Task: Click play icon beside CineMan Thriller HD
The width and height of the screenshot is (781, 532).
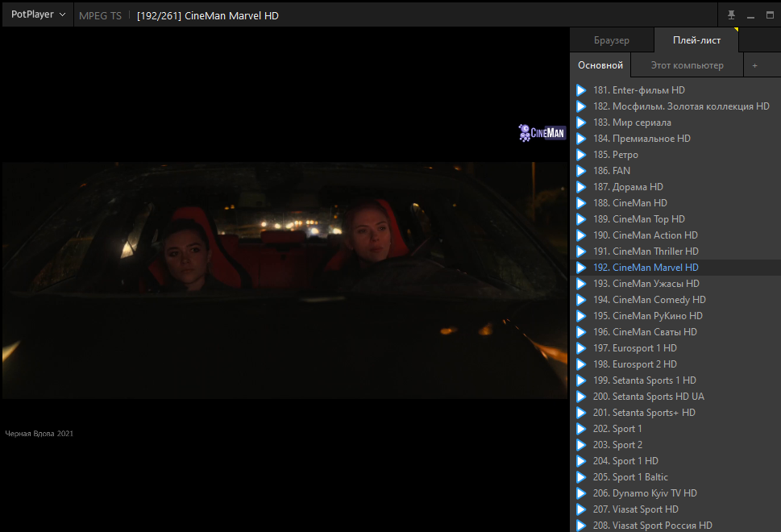Action: click(x=581, y=251)
